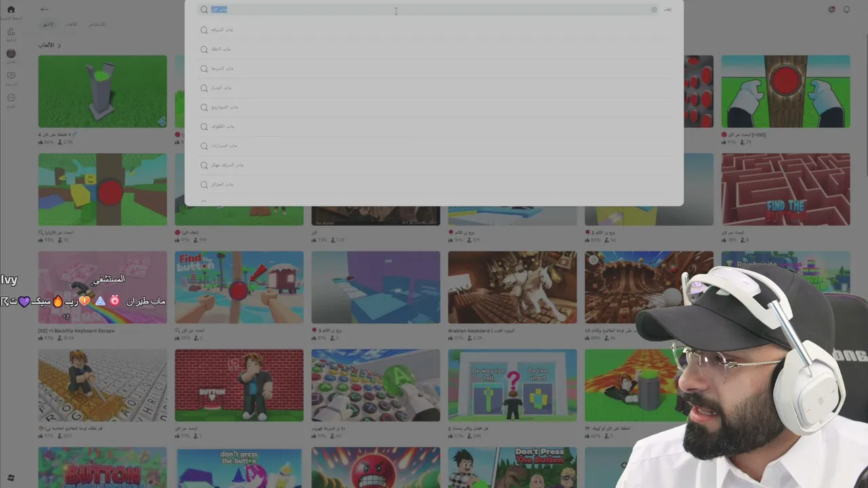Open the Be way too tall thumbnail
The width and height of the screenshot is (868, 488).
pyautogui.click(x=513, y=385)
